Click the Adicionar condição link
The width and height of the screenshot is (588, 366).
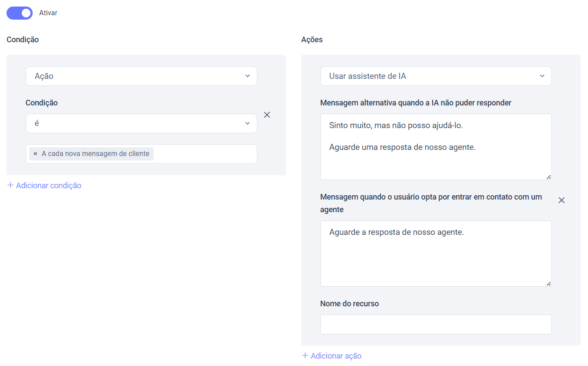pyautogui.click(x=48, y=185)
